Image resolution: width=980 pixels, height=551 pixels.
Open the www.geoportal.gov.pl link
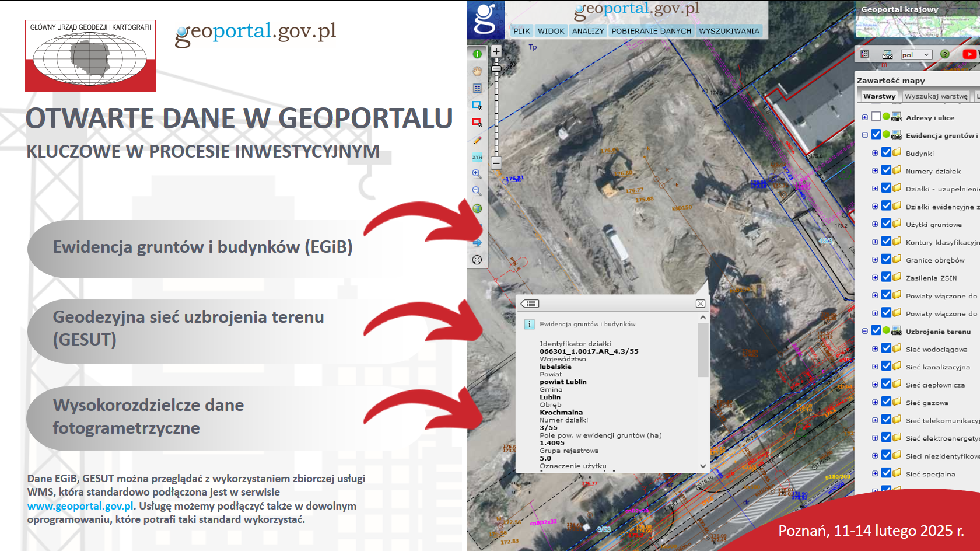tap(80, 506)
